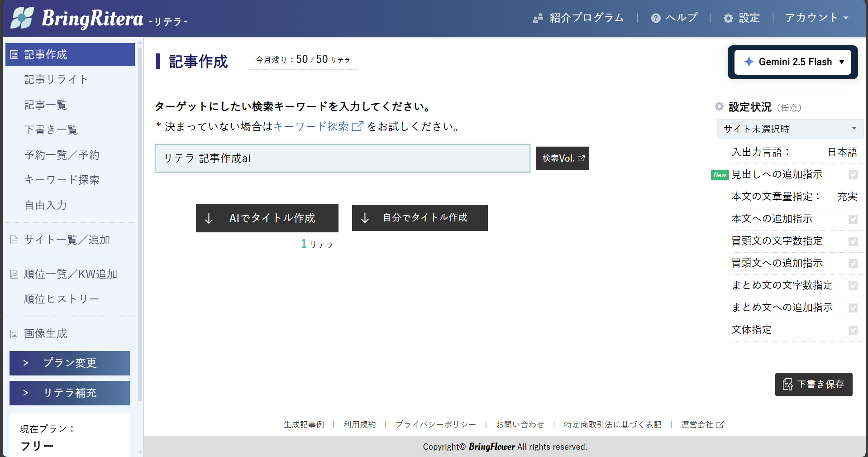Click the chart icon beside 順位一覧／KW追加
This screenshot has height=457, width=868.
coord(14,274)
